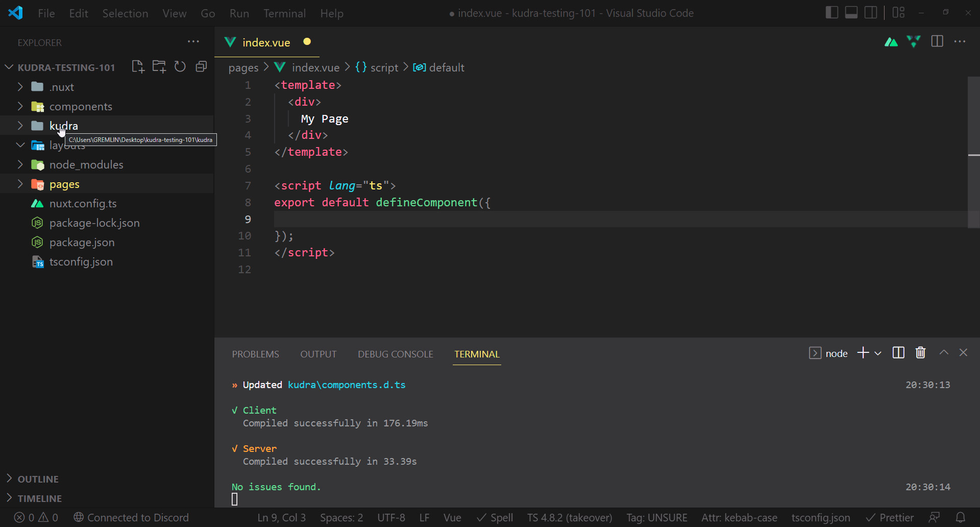Click the VS Code logo icon
The width and height of the screenshot is (980, 527).
[x=15, y=13]
